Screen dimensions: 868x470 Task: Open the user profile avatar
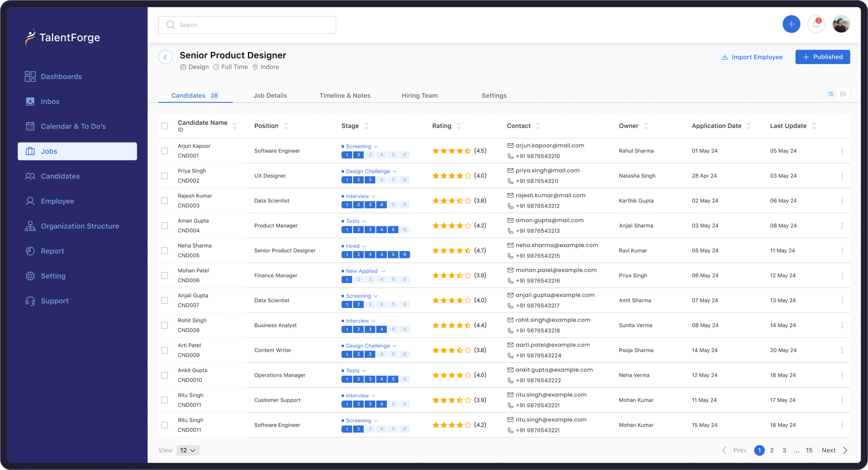tap(841, 24)
